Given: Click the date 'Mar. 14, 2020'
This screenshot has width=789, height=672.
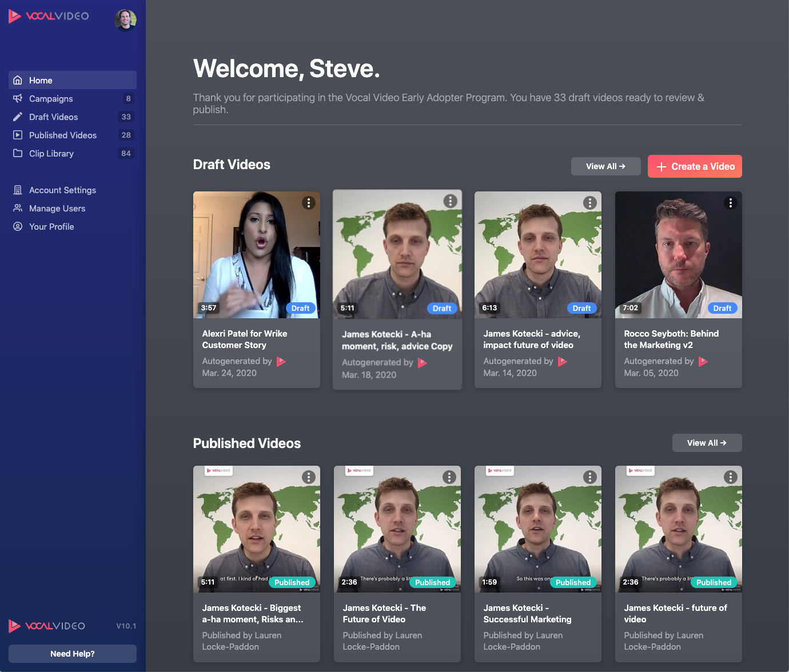Looking at the screenshot, I should [x=510, y=373].
